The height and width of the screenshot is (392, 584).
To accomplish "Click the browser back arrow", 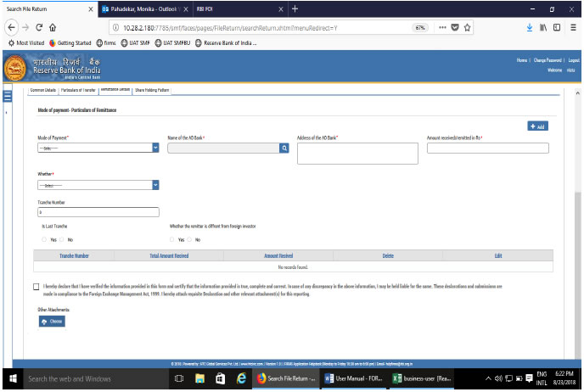I will click(12, 27).
